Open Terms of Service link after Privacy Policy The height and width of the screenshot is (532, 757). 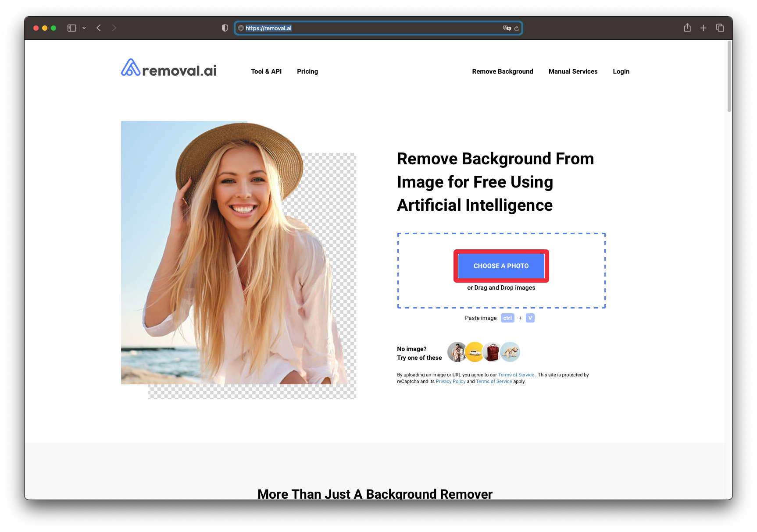494,381
